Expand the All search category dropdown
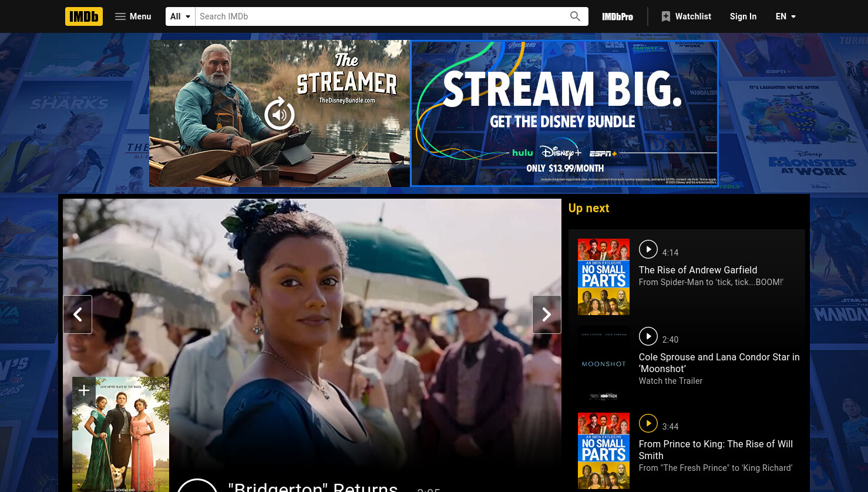The image size is (868, 492). click(x=180, y=16)
